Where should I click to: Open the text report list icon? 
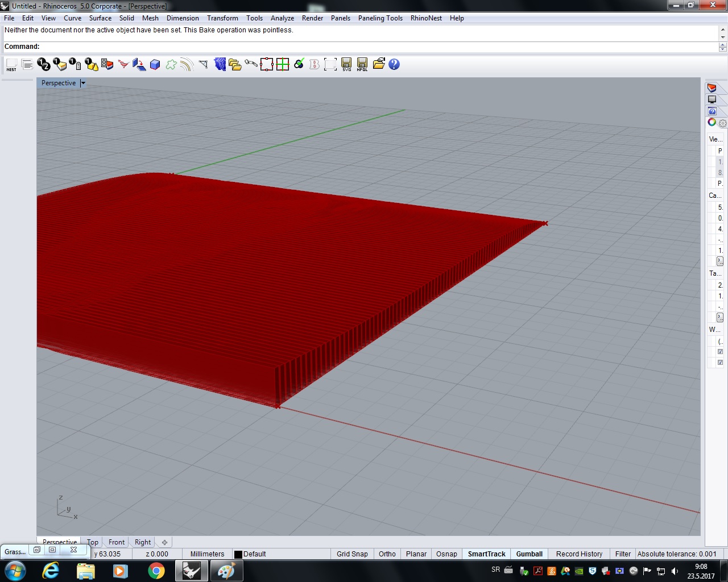pos(27,65)
